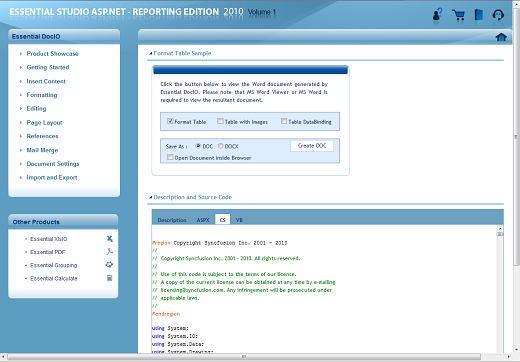Open the Page Layout link
Screen dimensions: 520x362
44,123
